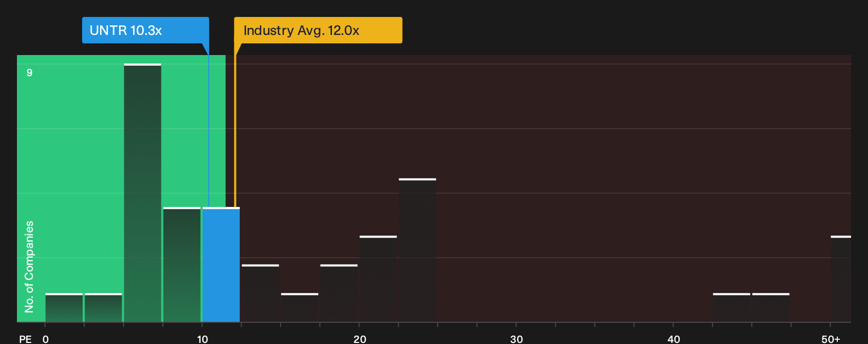Click the dark bar starting at PE 20

378,279
